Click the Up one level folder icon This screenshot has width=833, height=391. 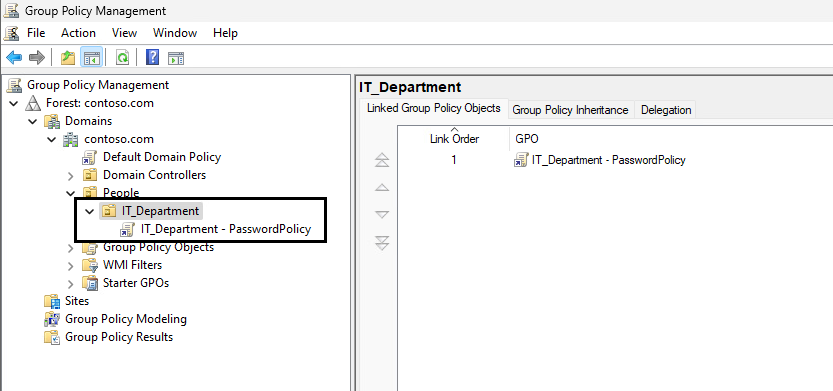[68, 57]
